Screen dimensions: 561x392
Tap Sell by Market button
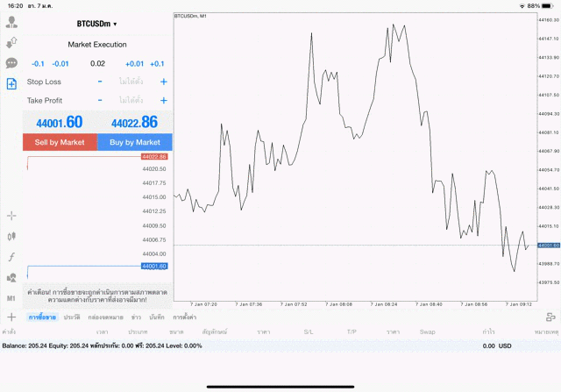click(x=60, y=142)
